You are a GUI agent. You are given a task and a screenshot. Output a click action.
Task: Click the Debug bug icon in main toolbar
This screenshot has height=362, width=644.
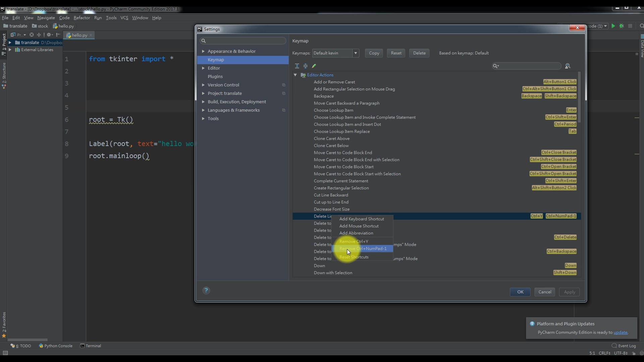pos(622,26)
